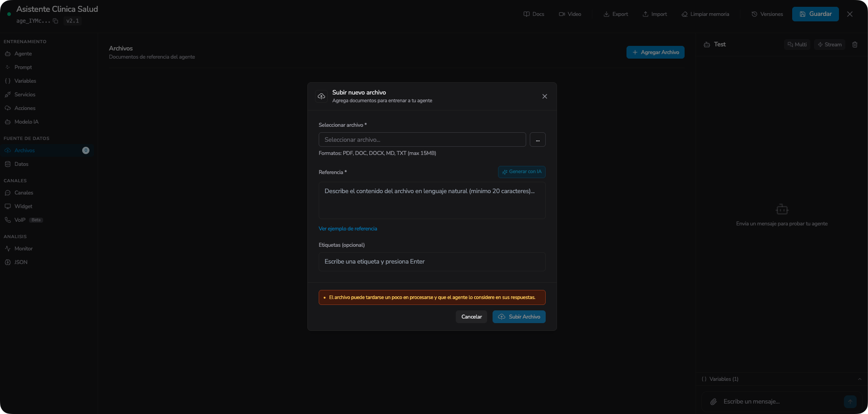868x414 pixels.
Task: Open Versiones history
Action: (767, 14)
